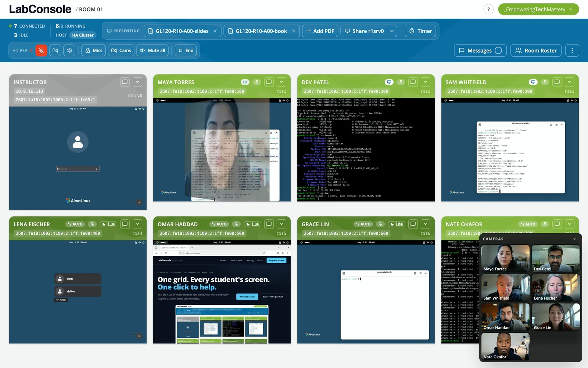Expand Dev Patel tile dropdown
The height and width of the screenshot is (368, 588).
(426, 82)
